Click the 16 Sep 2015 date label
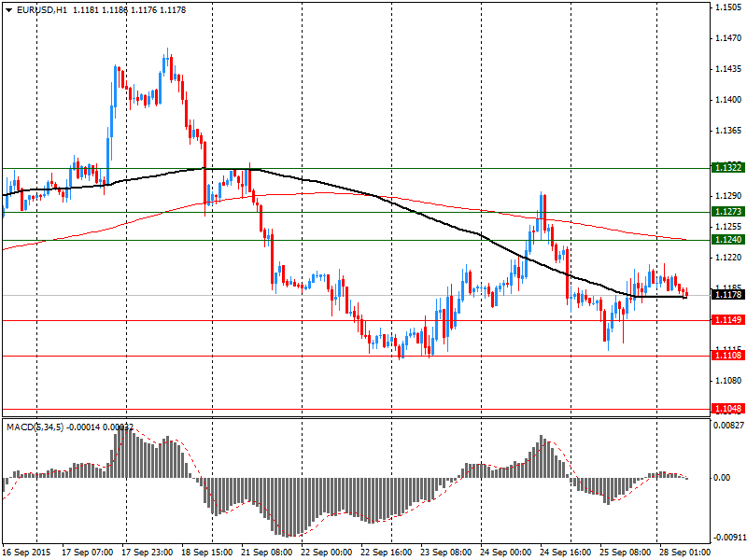 coord(26,553)
